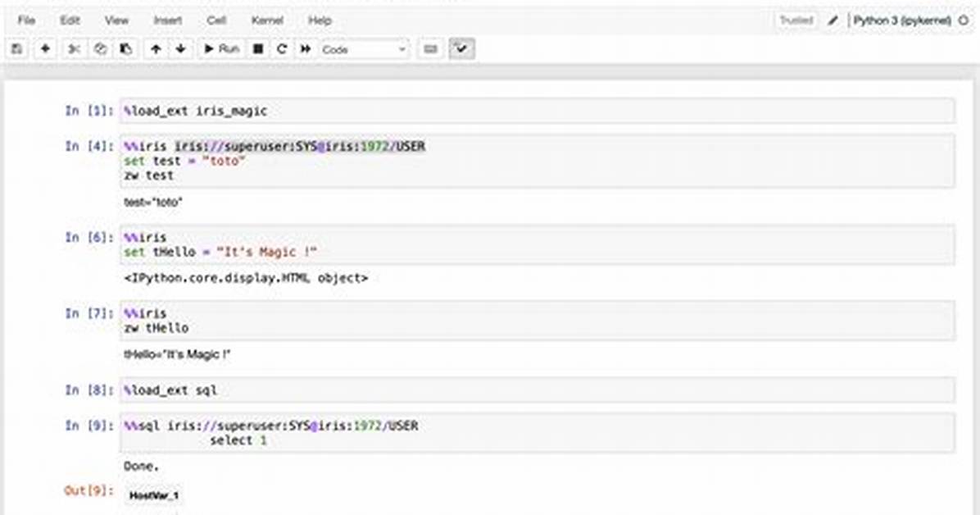Focus the cell with set test = "toto"

(537, 161)
